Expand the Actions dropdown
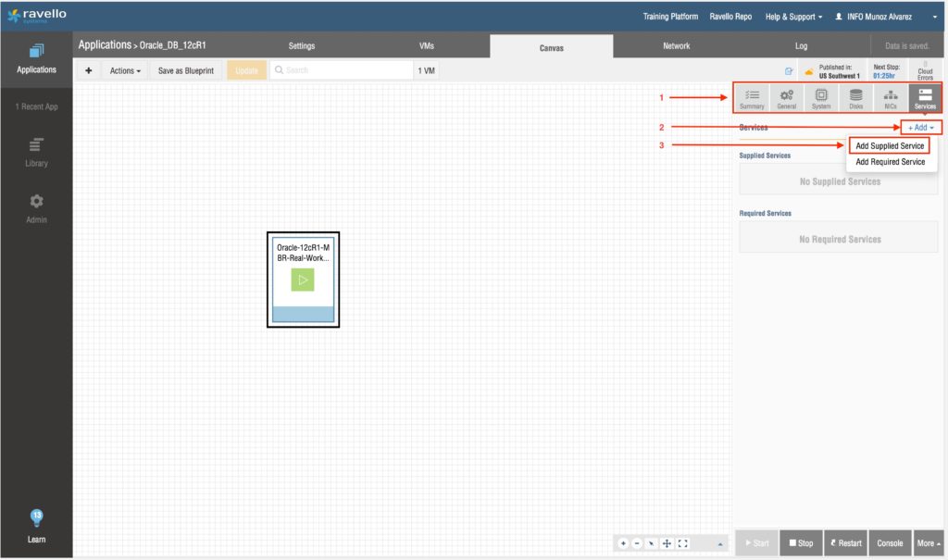Viewport: 948px width, 560px height. pos(125,70)
